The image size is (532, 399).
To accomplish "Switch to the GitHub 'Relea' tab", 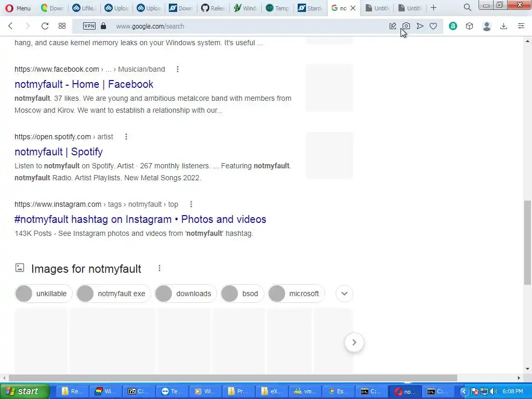I will 212,8.
